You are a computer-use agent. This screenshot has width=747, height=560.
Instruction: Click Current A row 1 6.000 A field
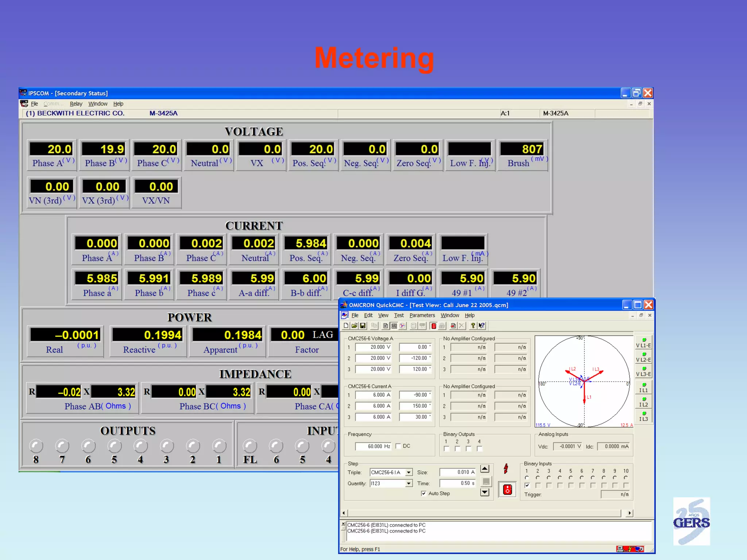(x=373, y=395)
